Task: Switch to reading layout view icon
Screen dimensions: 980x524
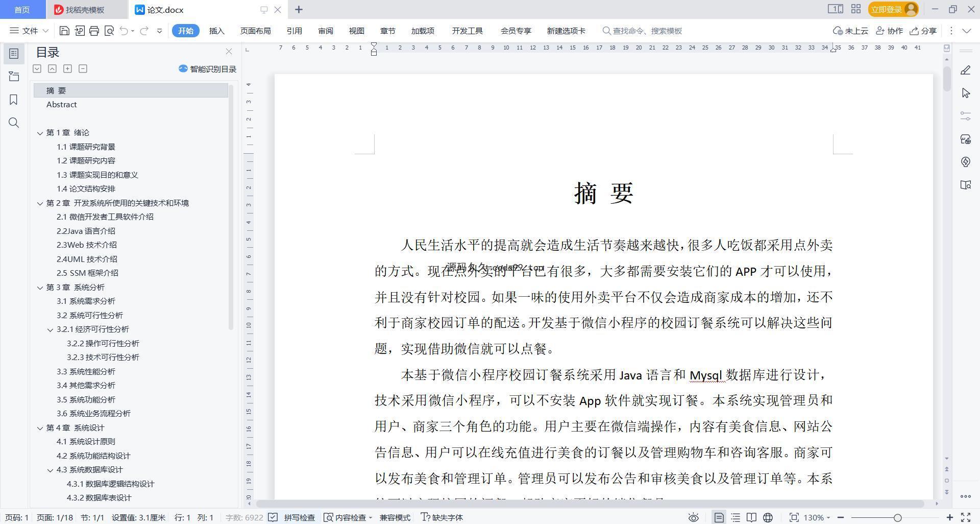Action: [x=751, y=517]
